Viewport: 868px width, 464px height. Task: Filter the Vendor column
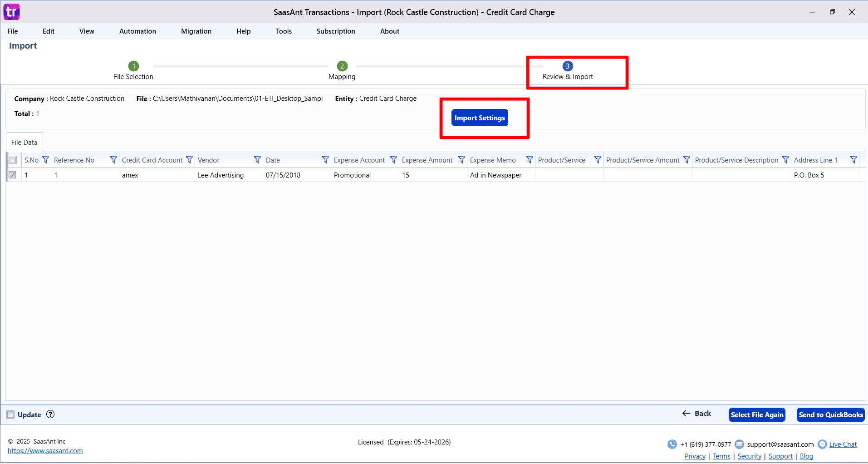coord(257,160)
